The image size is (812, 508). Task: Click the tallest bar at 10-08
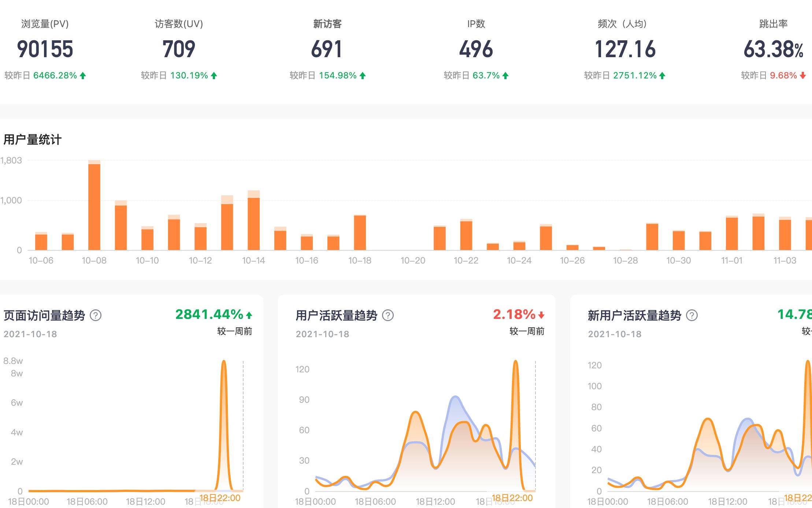tap(94, 205)
